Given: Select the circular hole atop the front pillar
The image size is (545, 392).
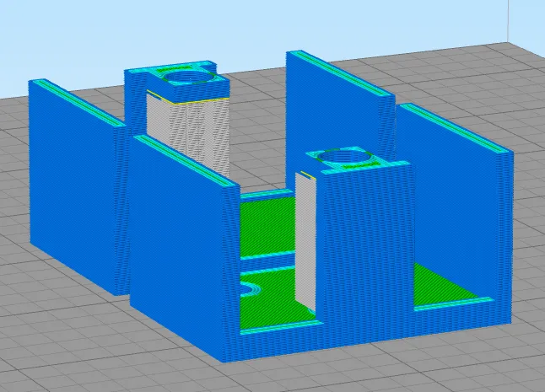Looking at the screenshot, I should click(x=346, y=156).
